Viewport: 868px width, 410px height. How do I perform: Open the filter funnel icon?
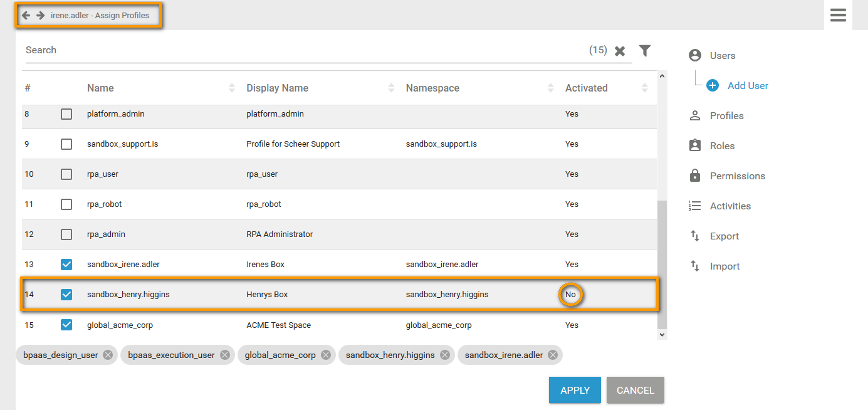tap(645, 51)
